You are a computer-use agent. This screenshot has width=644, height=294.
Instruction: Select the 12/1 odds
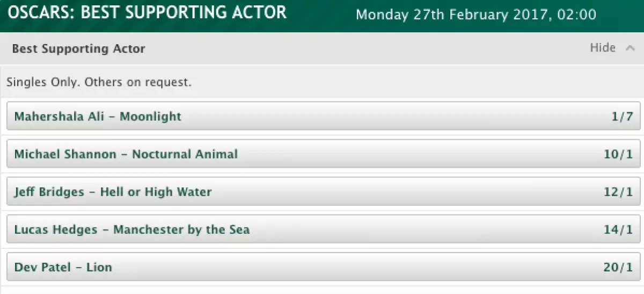click(x=618, y=192)
